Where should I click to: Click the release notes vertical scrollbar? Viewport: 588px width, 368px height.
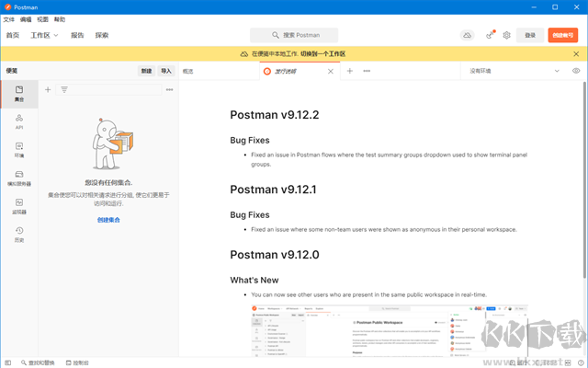tap(584, 180)
